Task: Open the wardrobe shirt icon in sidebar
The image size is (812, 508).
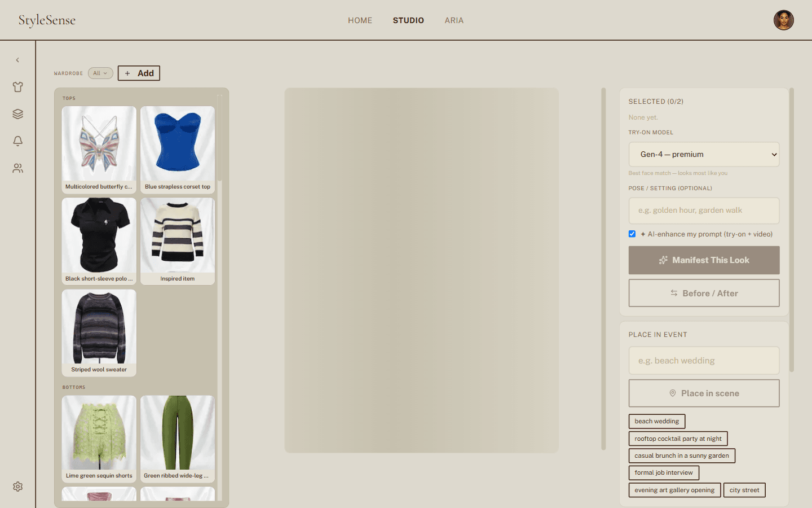Action: coord(18,87)
